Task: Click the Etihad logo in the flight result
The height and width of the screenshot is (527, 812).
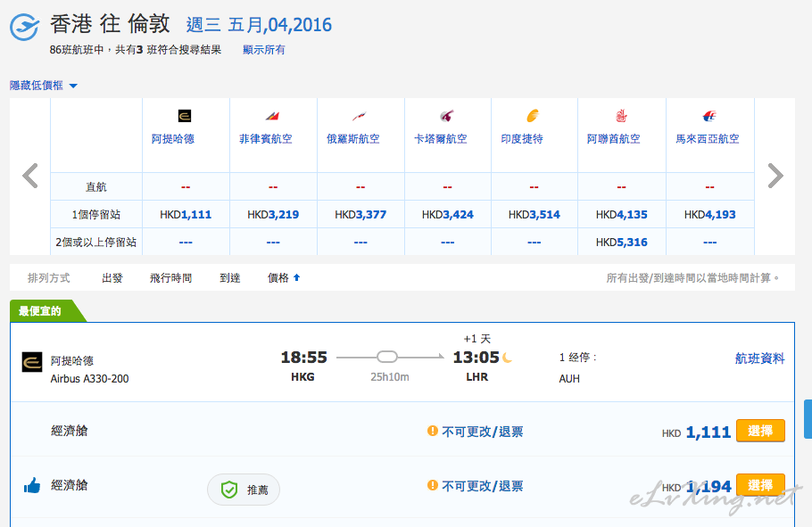Action: (x=32, y=362)
